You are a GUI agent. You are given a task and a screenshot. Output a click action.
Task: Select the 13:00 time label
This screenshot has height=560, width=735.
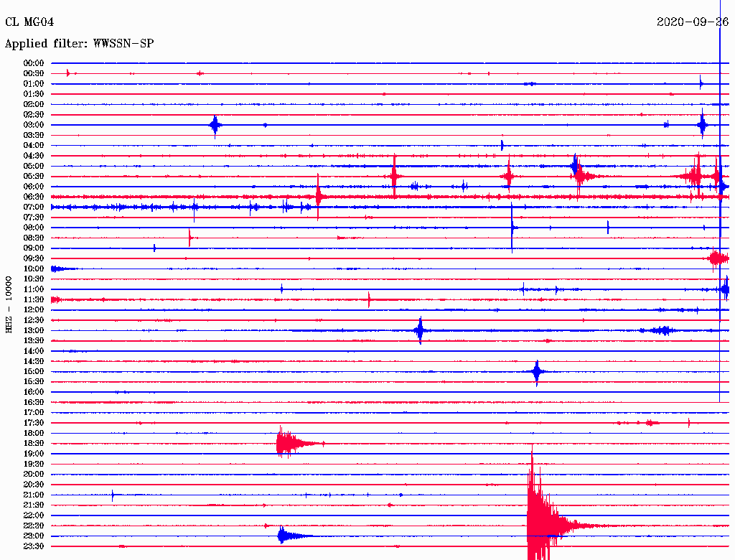(x=34, y=331)
